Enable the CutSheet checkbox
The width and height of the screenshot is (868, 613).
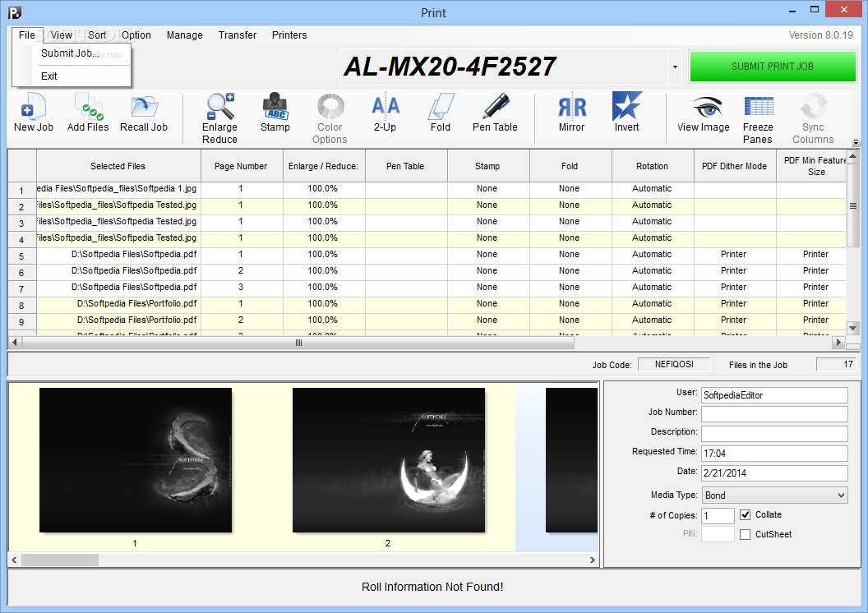pos(745,534)
